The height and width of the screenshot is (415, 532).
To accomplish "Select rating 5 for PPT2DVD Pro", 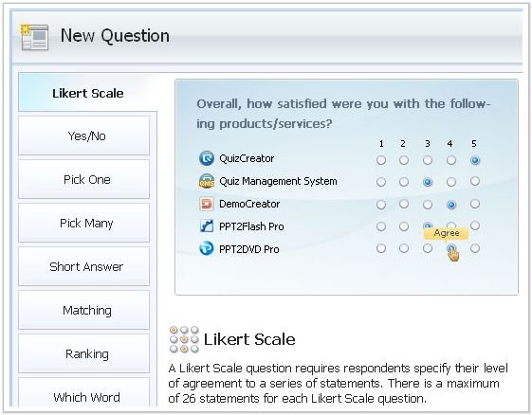I will pyautogui.click(x=475, y=248).
